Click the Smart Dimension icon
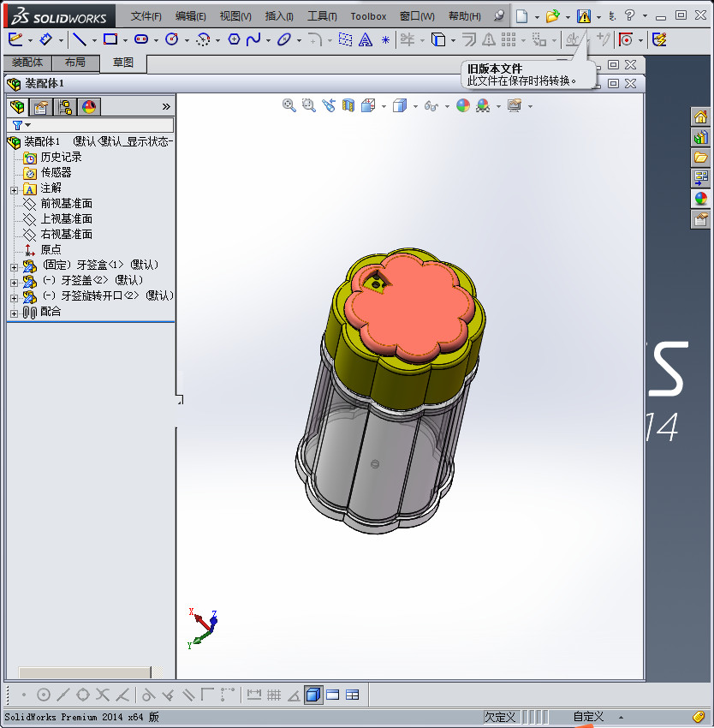 tap(45, 39)
